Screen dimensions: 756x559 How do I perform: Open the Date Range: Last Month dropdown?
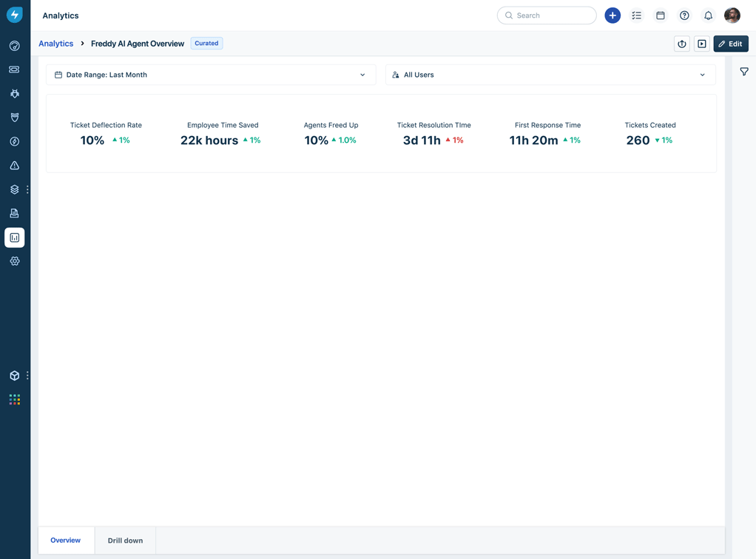(211, 75)
